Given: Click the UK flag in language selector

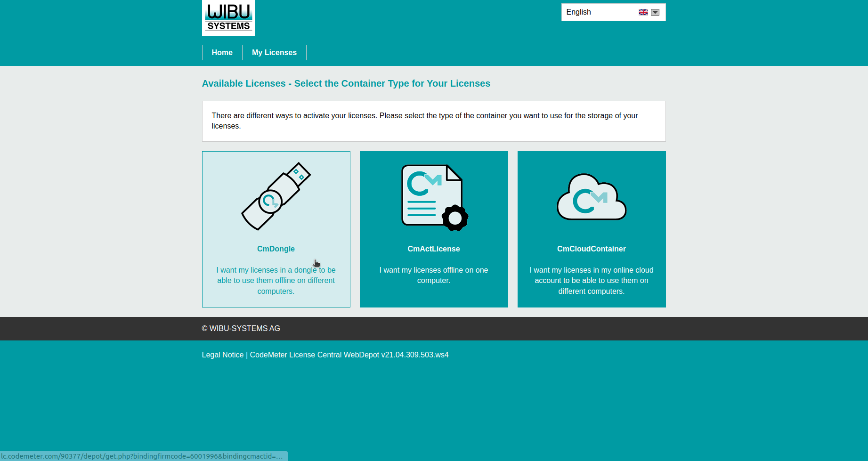Looking at the screenshot, I should click(x=643, y=12).
